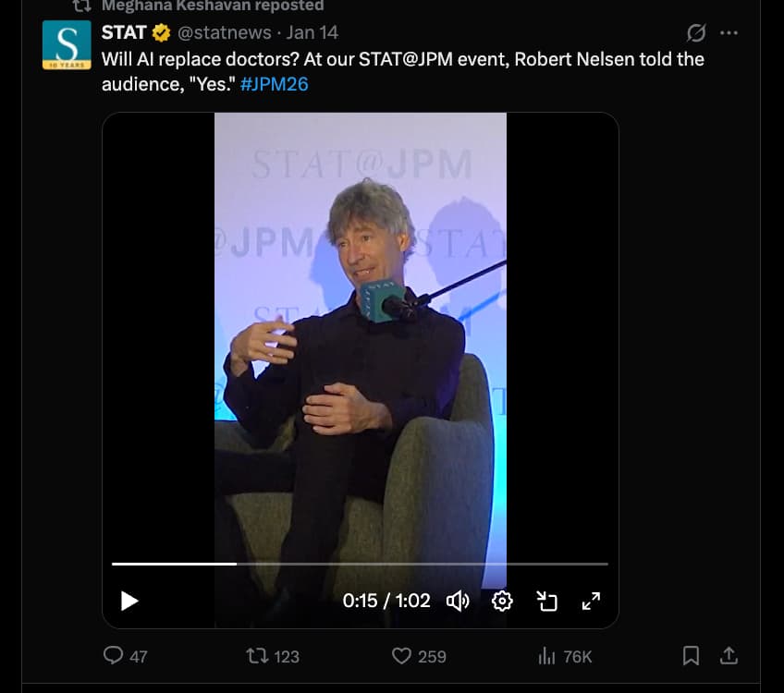784x693 pixels.
Task: Click the video progress bar
Action: [x=360, y=563]
